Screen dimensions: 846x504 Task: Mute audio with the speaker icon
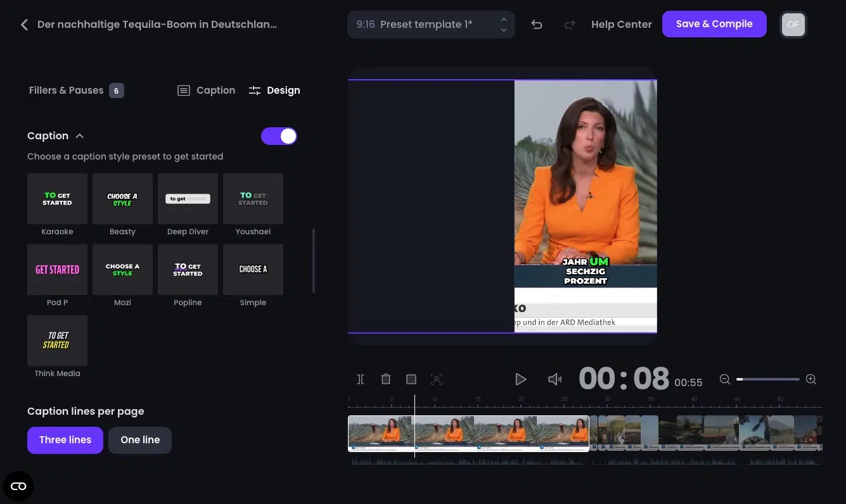click(554, 379)
